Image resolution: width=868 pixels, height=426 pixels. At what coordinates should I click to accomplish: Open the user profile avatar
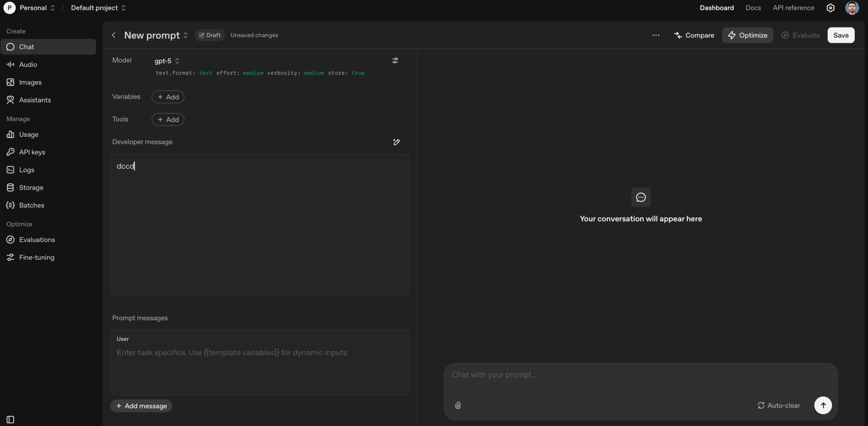(852, 8)
